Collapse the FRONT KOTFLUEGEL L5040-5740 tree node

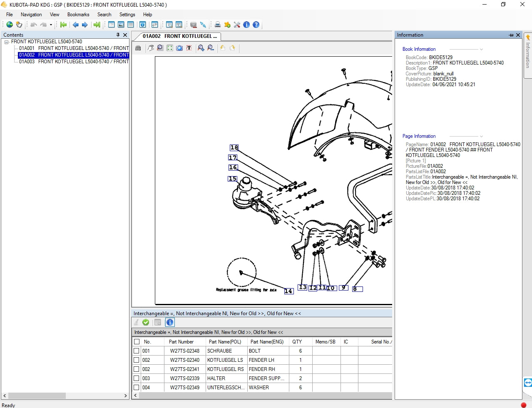pyautogui.click(x=7, y=42)
